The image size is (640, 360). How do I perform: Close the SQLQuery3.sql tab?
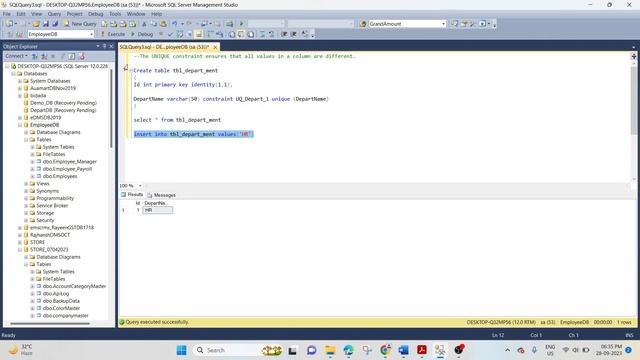point(215,47)
